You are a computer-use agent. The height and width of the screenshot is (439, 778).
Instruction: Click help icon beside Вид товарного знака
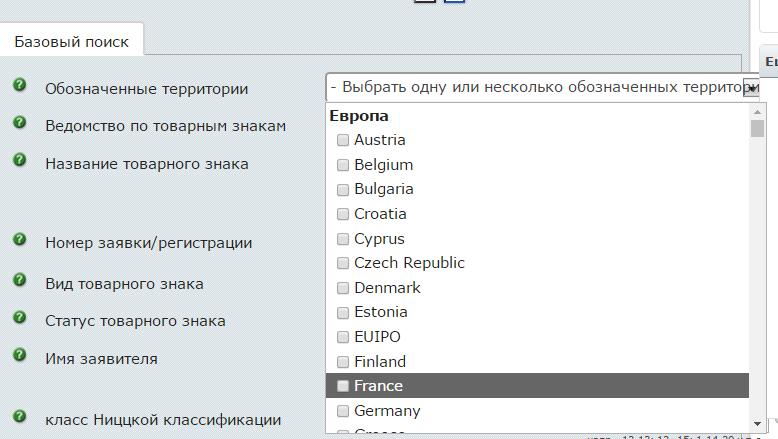point(19,281)
